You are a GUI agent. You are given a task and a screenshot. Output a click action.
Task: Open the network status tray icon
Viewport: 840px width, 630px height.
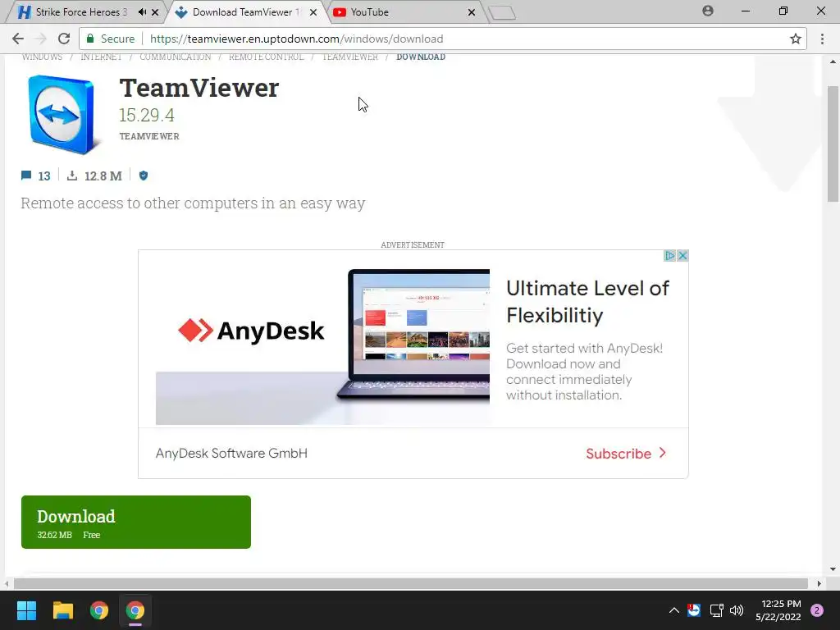click(716, 610)
